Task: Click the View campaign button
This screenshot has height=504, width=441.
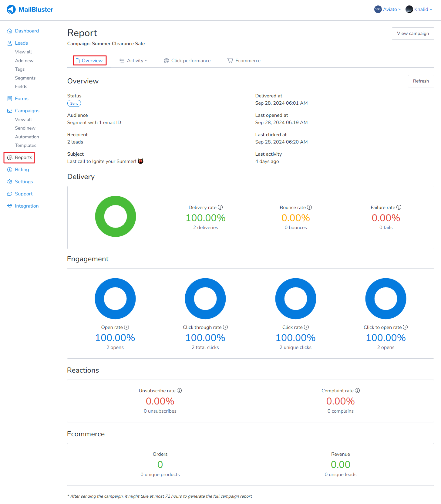Action: 413,33
